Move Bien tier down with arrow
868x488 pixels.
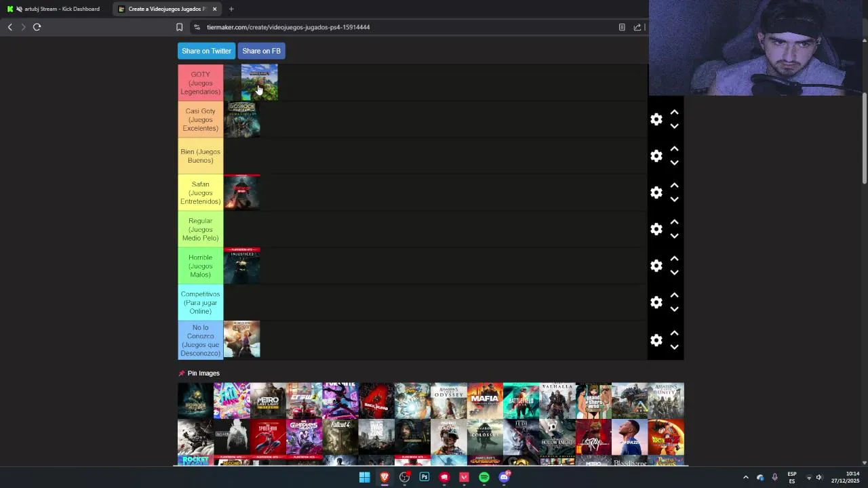(674, 163)
